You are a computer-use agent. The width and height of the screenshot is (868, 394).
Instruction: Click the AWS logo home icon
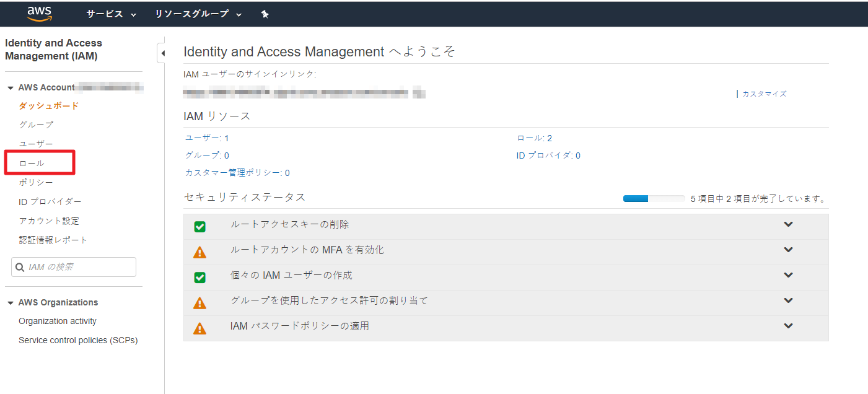click(39, 14)
